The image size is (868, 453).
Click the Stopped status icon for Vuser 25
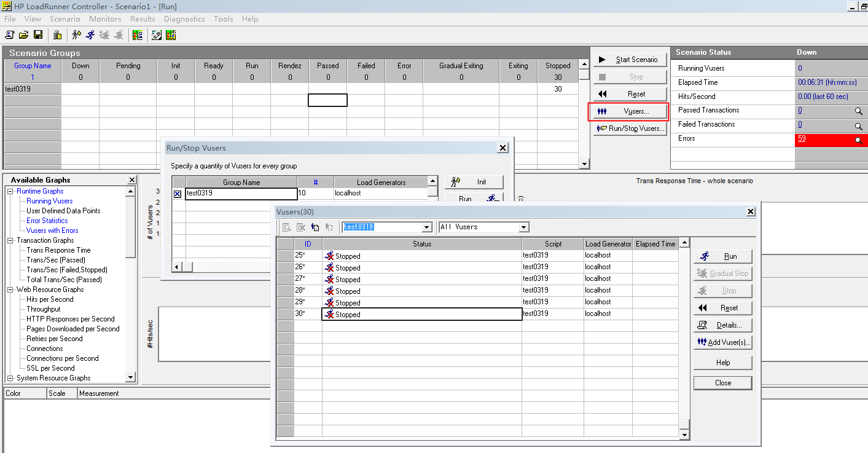click(329, 256)
